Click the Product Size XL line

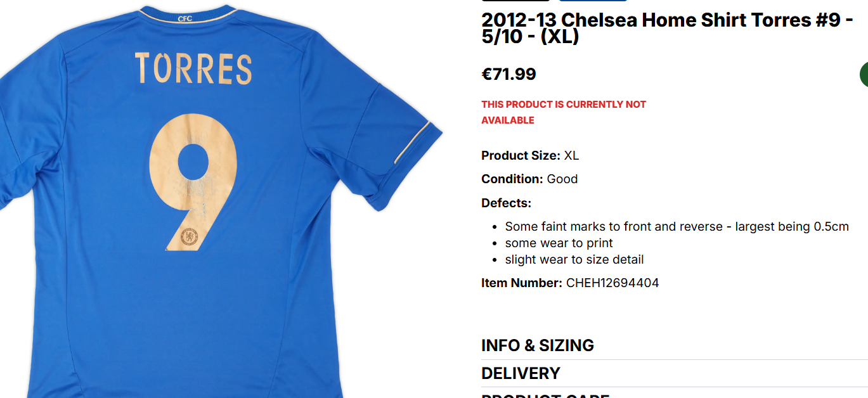click(x=530, y=155)
